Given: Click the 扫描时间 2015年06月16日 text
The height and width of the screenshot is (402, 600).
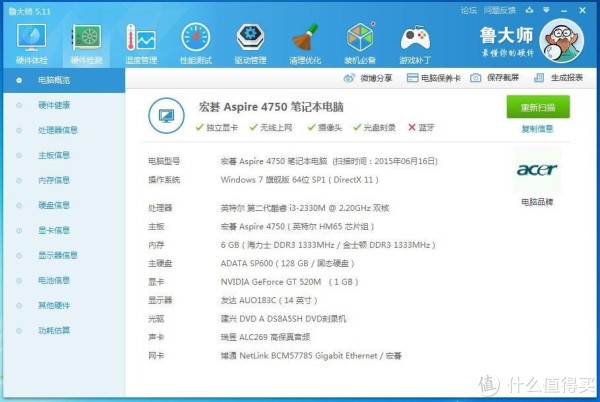Looking at the screenshot, I should (x=385, y=161).
